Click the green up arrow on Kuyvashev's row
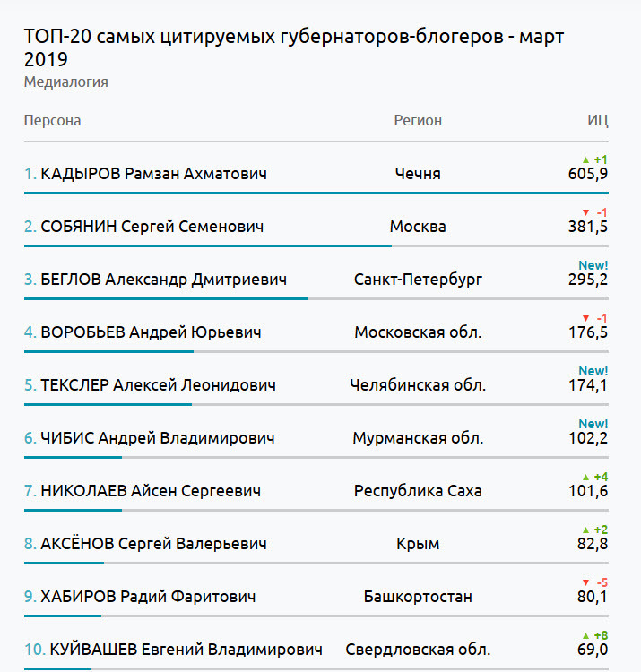641x672 pixels. pyautogui.click(x=586, y=635)
